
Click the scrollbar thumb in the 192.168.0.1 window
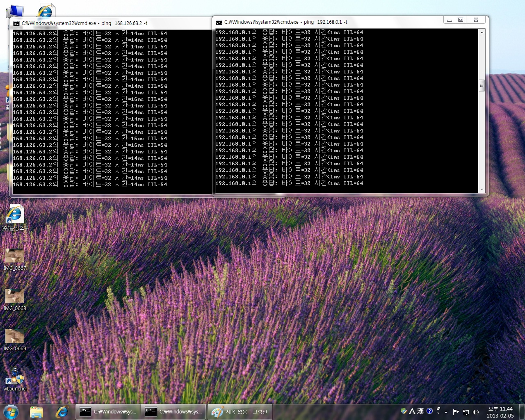pyautogui.click(x=482, y=85)
